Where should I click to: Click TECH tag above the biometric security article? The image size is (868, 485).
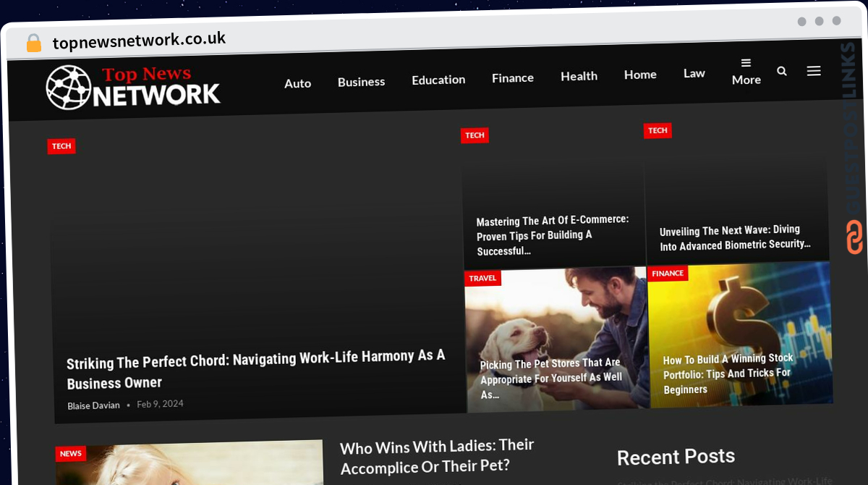(x=658, y=130)
